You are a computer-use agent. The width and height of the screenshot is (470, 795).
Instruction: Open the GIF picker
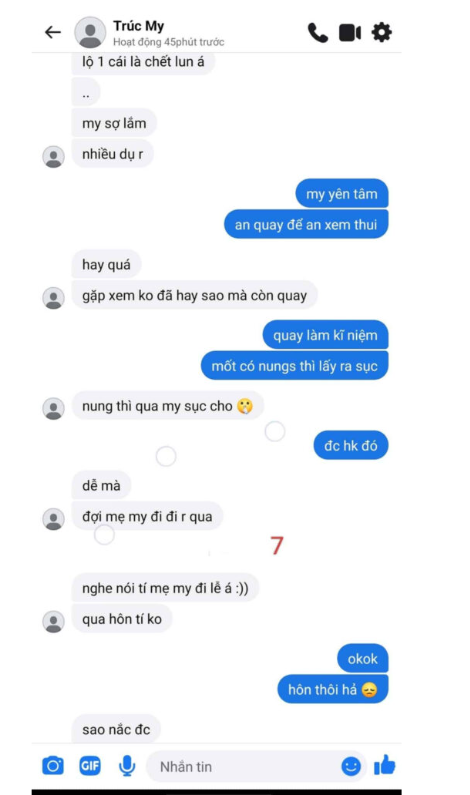click(x=90, y=766)
